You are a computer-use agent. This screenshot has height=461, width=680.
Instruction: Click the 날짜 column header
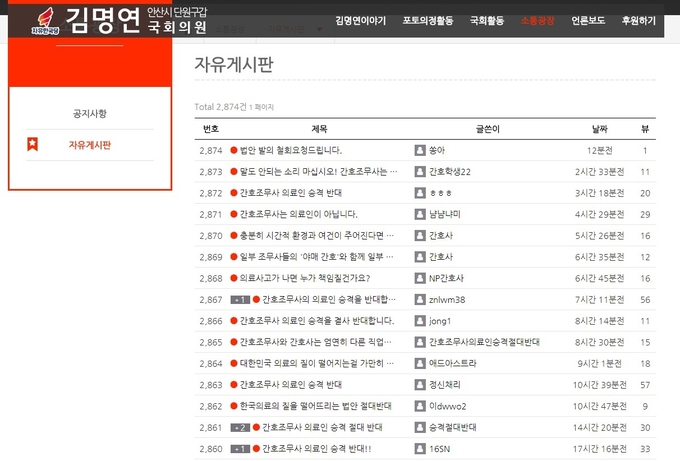click(600, 129)
